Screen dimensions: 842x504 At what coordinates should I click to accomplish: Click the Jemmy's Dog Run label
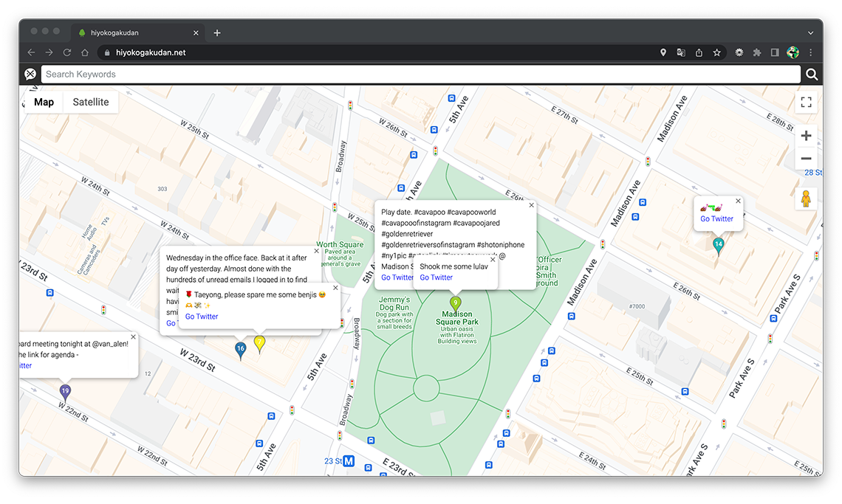tap(394, 303)
